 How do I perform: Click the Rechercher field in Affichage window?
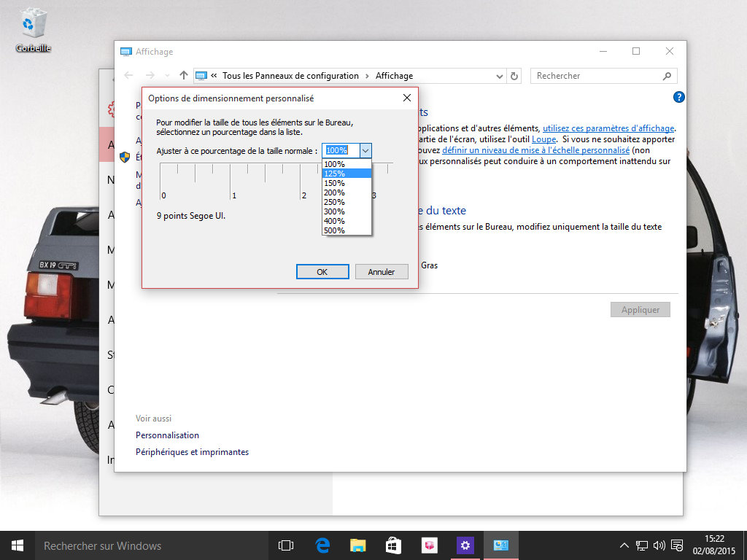[x=598, y=76]
